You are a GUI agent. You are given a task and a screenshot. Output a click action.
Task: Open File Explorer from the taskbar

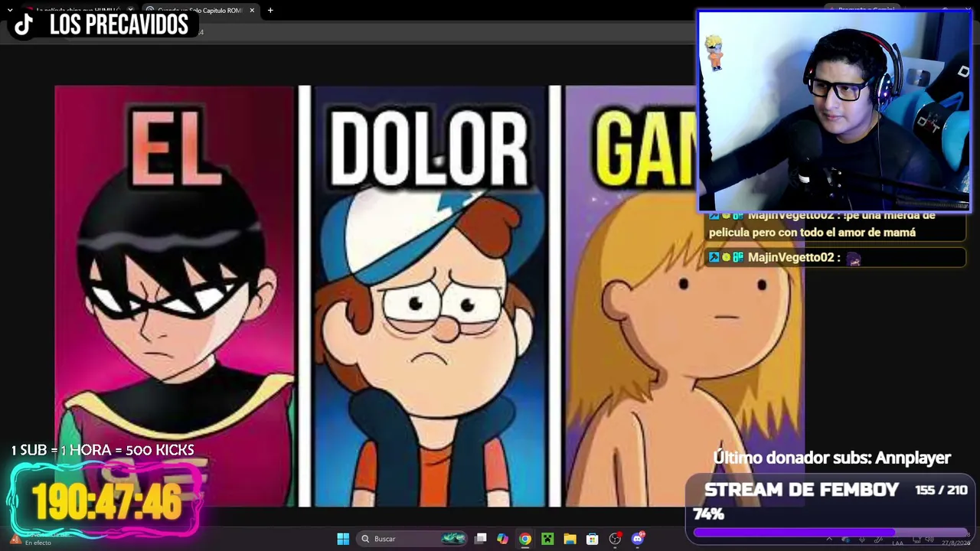pos(570,539)
